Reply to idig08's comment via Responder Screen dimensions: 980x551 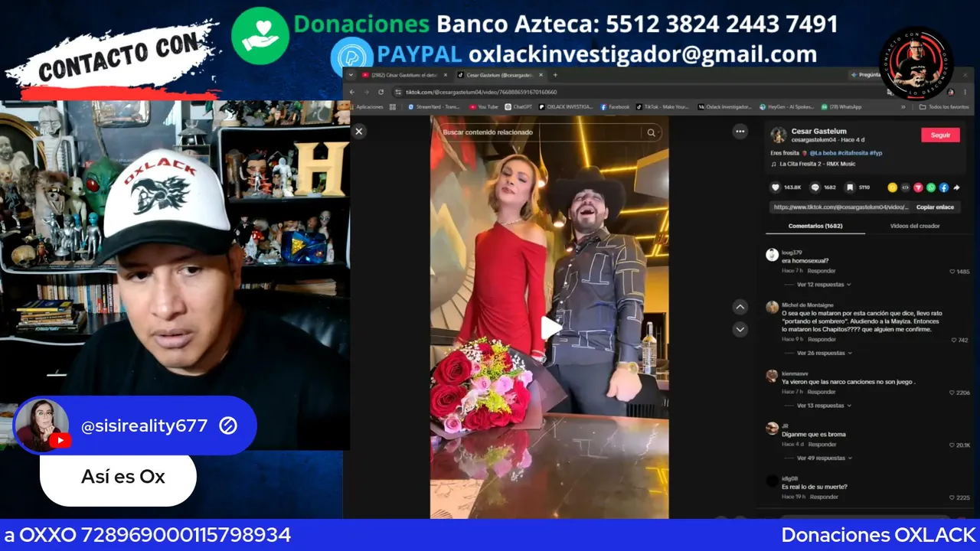pyautogui.click(x=824, y=497)
